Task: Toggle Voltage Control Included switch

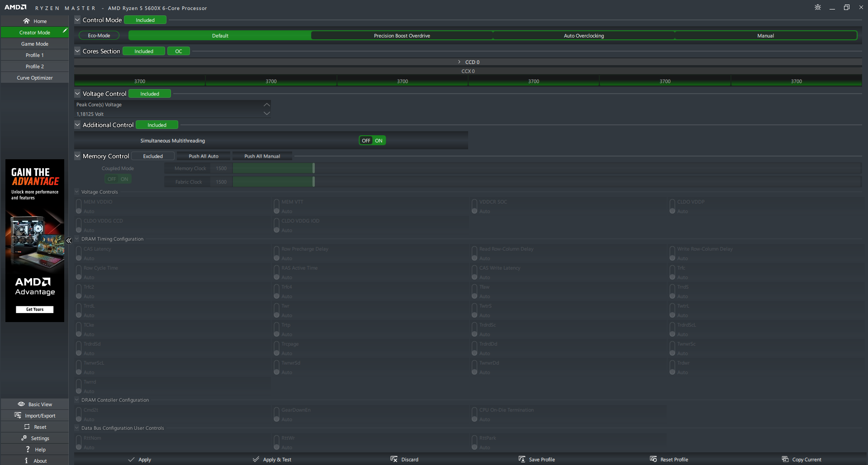Action: 150,94
